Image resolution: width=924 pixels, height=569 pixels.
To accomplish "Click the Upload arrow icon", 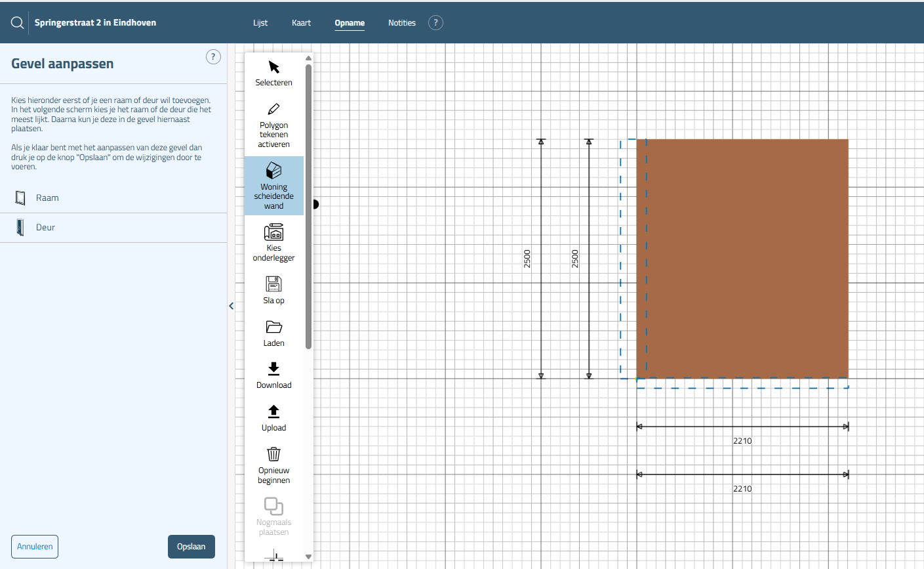I will click(274, 411).
